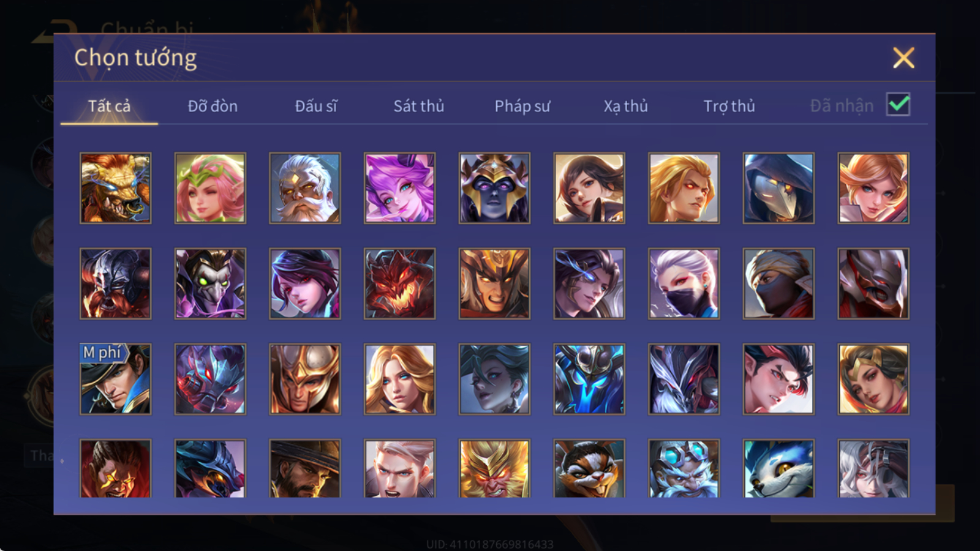Image resolution: width=980 pixels, height=551 pixels.
Task: Select the golden bull hero portrait
Action: point(115,188)
